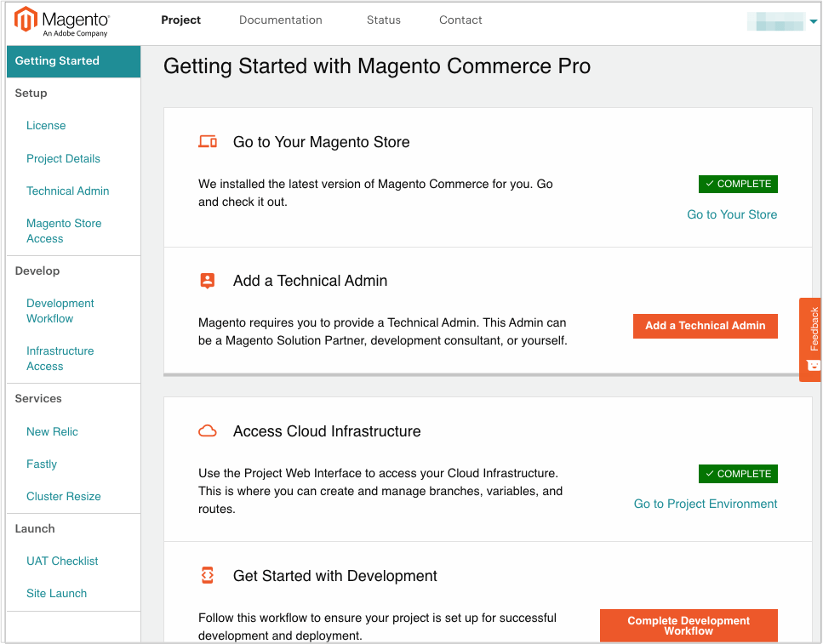Image resolution: width=823 pixels, height=644 pixels.
Task: Open the Documentation menu
Action: click(281, 20)
